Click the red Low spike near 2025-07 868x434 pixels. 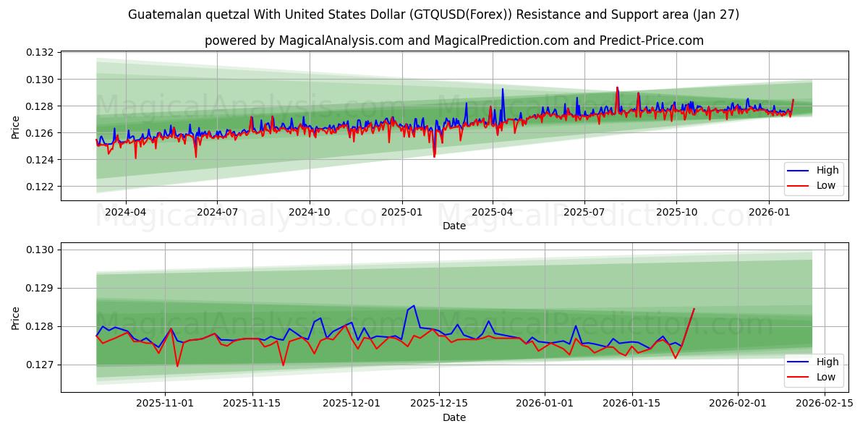tap(617, 89)
